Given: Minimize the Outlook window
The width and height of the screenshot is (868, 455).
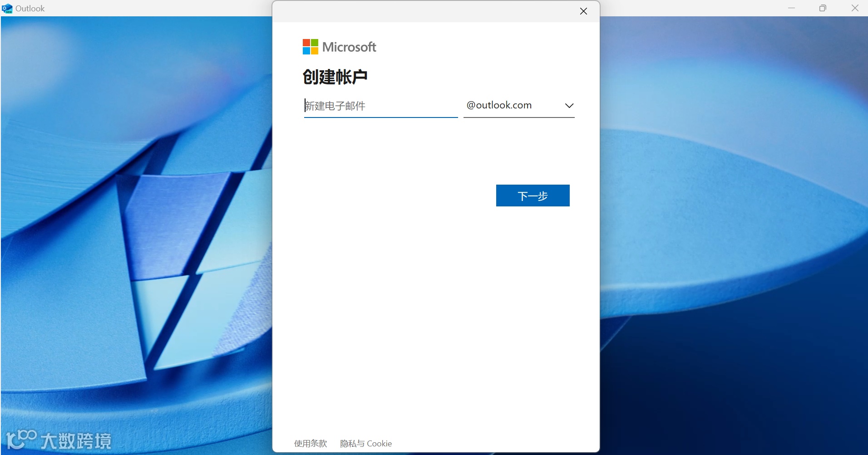Looking at the screenshot, I should pos(791,8).
